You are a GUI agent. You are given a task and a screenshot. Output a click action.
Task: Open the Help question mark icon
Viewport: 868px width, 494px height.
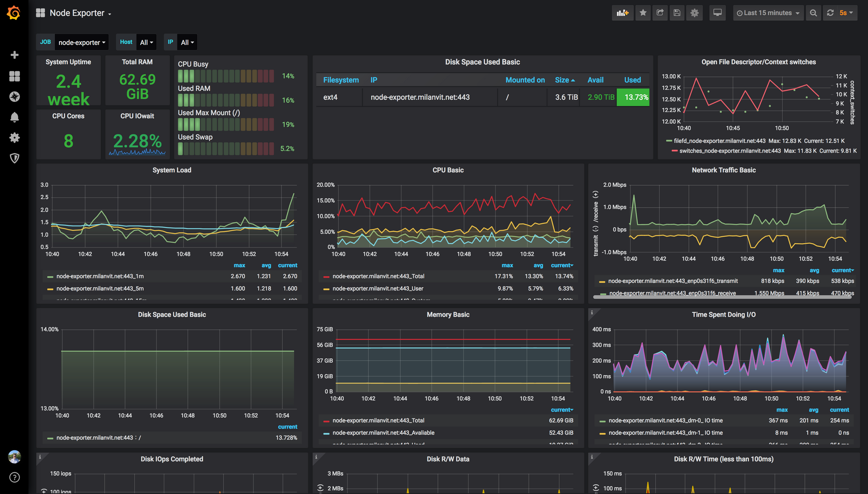[14, 478]
